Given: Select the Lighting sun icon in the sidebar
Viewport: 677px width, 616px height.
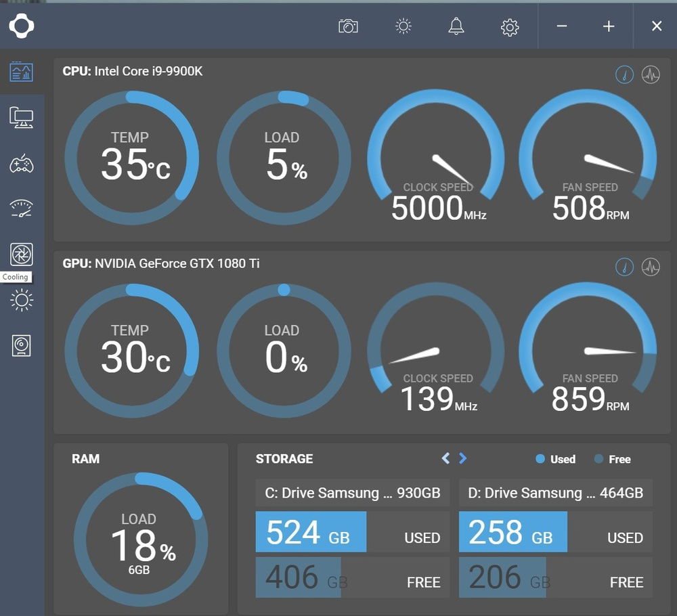Looking at the screenshot, I should coord(21,300).
